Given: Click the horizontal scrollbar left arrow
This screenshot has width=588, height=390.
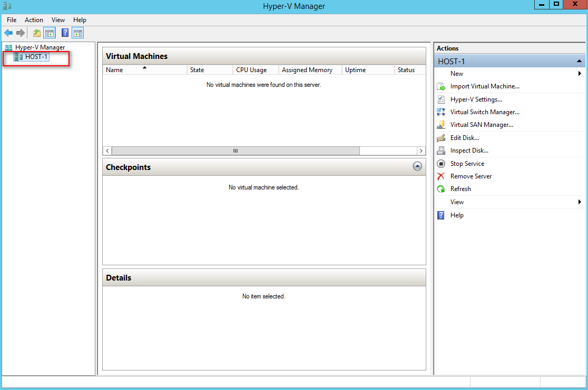Looking at the screenshot, I should click(x=107, y=151).
